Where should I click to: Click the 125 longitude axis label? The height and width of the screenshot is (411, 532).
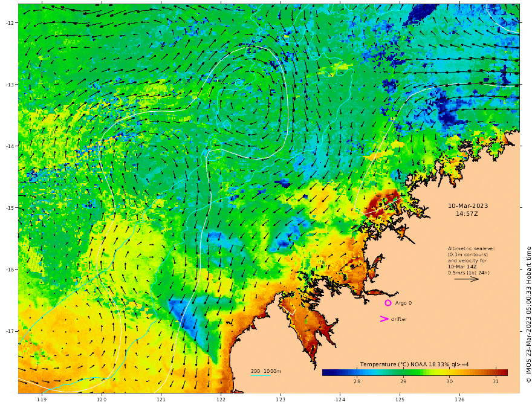[x=400, y=400]
